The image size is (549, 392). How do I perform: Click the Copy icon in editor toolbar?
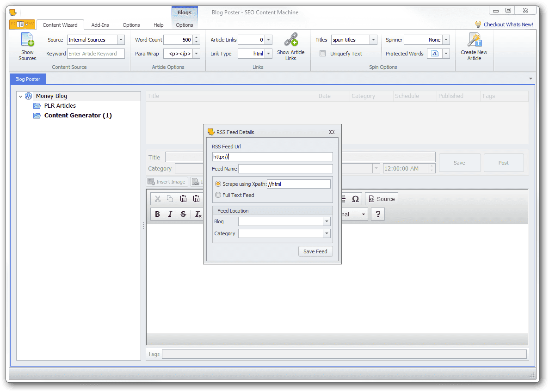pyautogui.click(x=170, y=199)
